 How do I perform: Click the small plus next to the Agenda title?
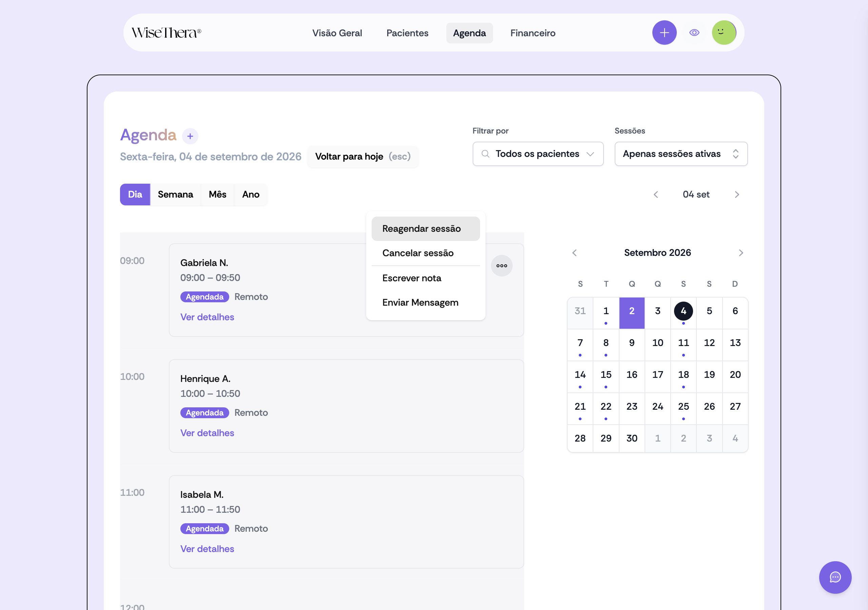point(190,136)
